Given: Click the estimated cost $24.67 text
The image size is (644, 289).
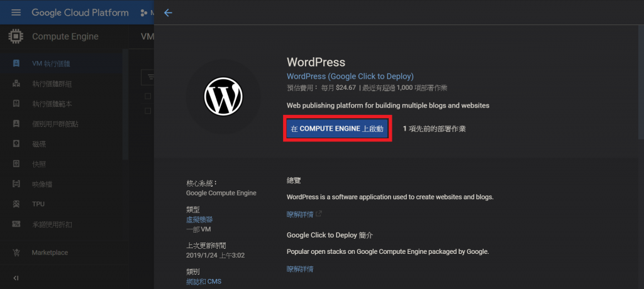Looking at the screenshot, I should pos(347,87).
